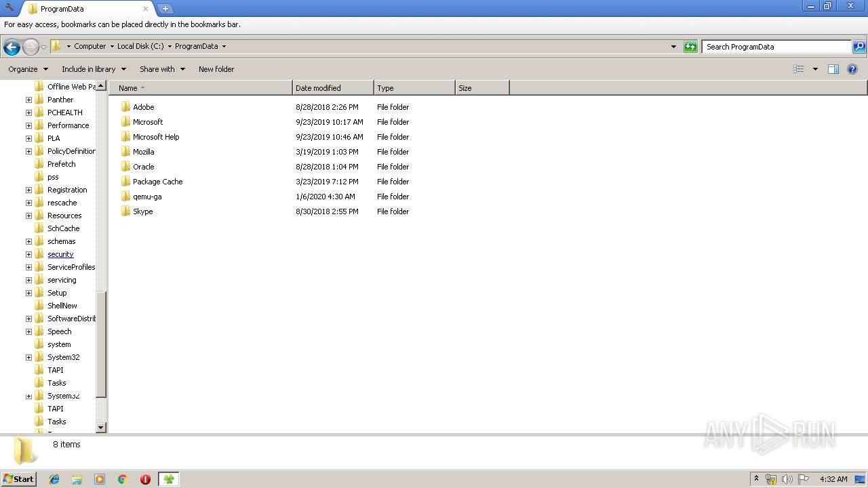Create a folder with New folder
The width and height of the screenshot is (868, 488).
[x=216, y=69]
